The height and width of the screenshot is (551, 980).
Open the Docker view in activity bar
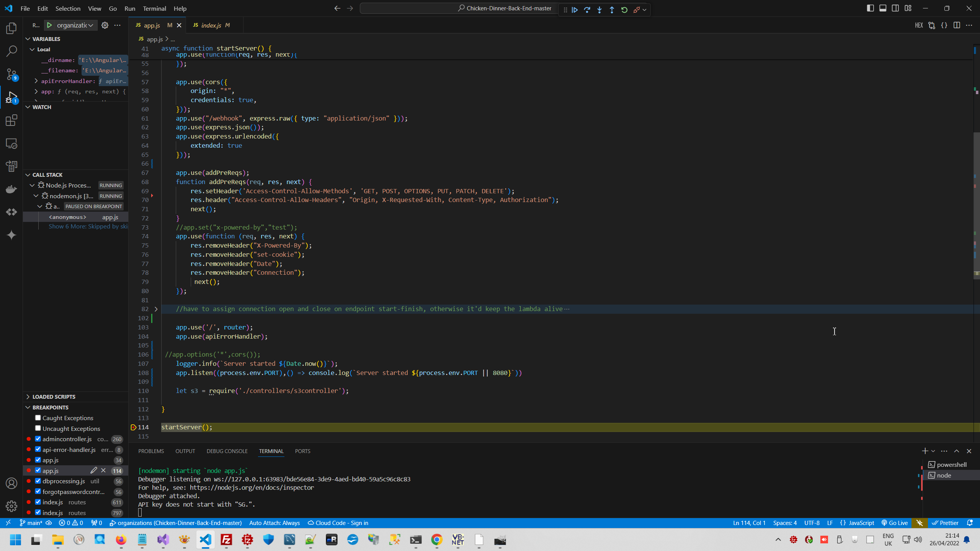pos(11,189)
